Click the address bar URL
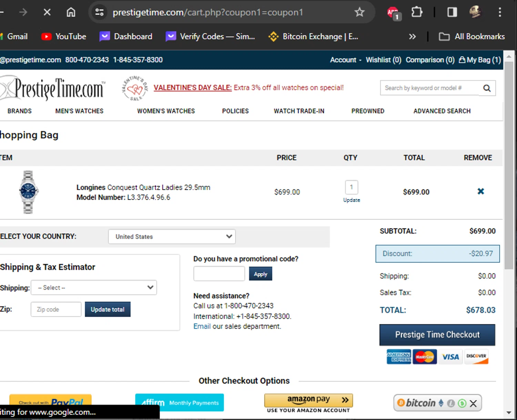This screenshot has width=517, height=420. (x=208, y=12)
